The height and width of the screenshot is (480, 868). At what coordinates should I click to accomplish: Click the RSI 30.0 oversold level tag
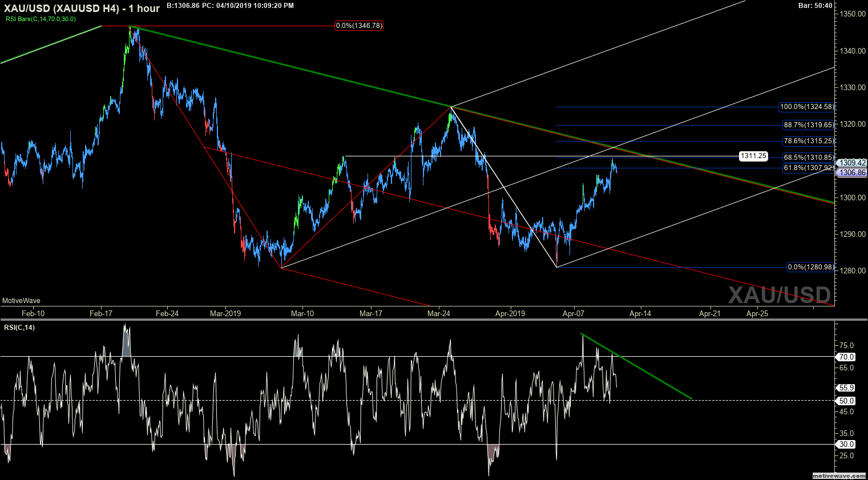846,444
